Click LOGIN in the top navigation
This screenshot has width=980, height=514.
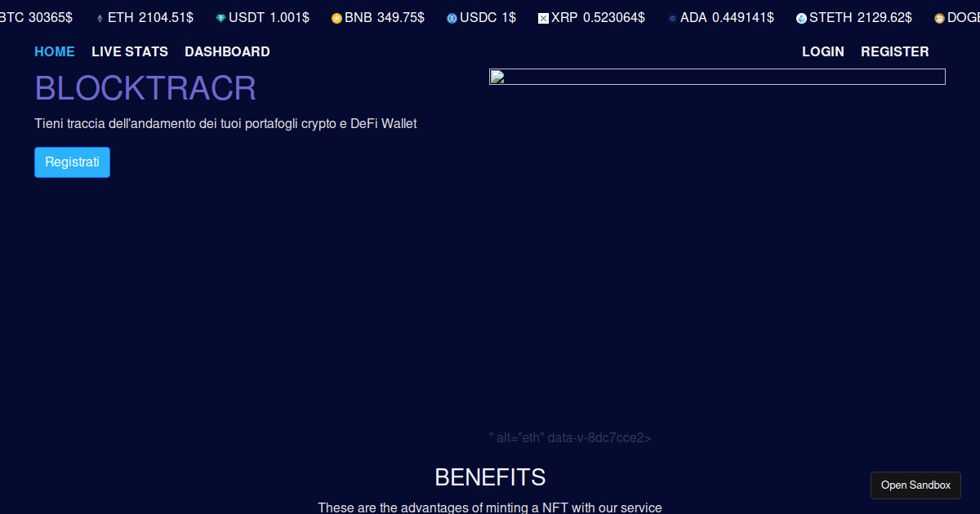tap(822, 51)
